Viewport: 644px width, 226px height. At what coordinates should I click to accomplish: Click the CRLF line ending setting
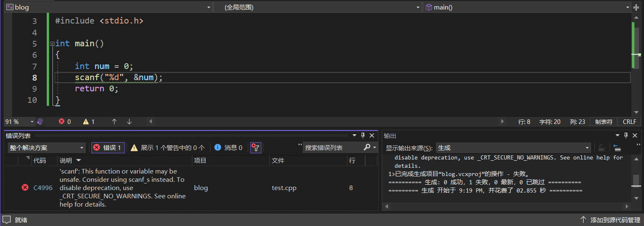[x=629, y=122]
